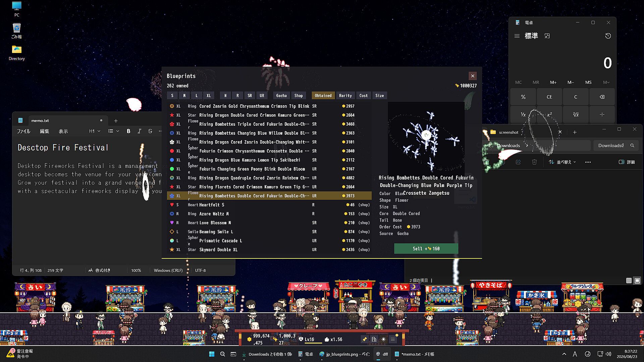Sort blueprints by Size
The image size is (644, 362).
pyautogui.click(x=380, y=96)
